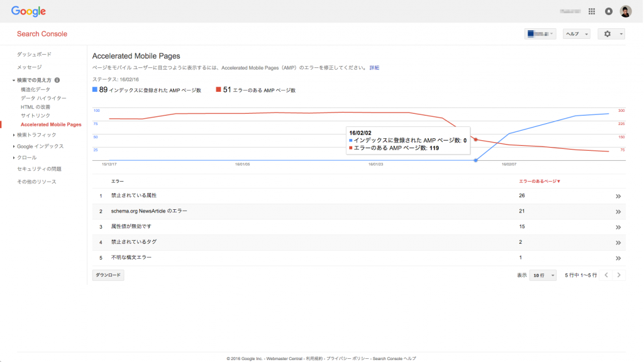Viewport: 644px width, 362px height.
Task: Click the next page chevron in pagination
Action: click(x=619, y=275)
